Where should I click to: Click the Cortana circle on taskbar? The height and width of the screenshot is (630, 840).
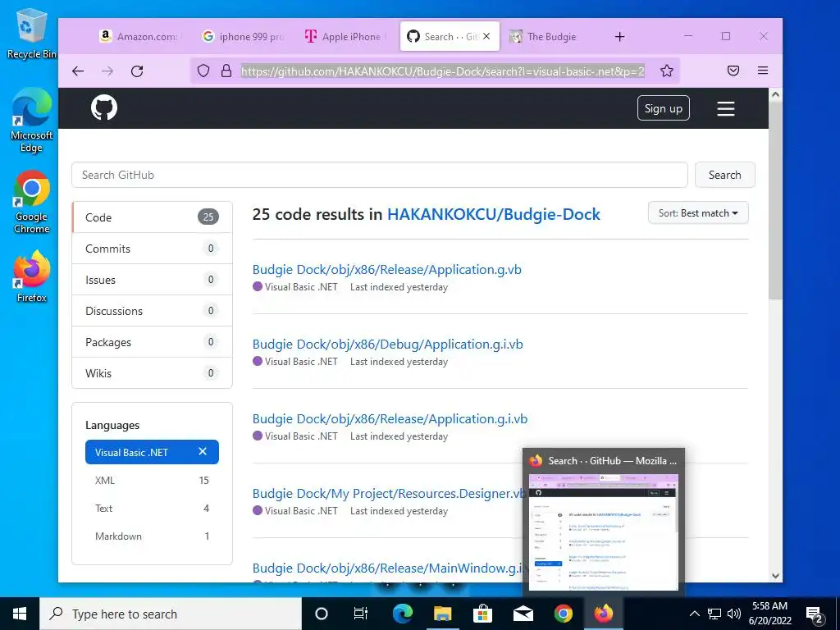322,614
